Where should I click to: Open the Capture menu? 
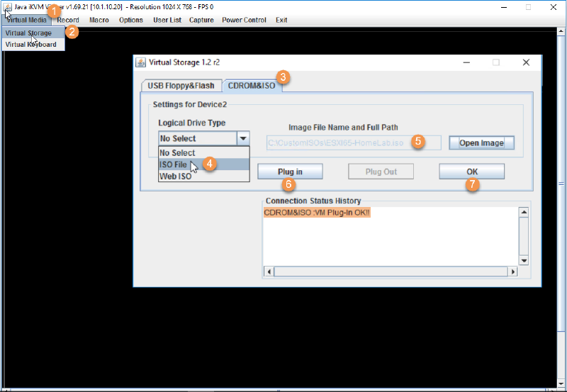pyautogui.click(x=201, y=20)
